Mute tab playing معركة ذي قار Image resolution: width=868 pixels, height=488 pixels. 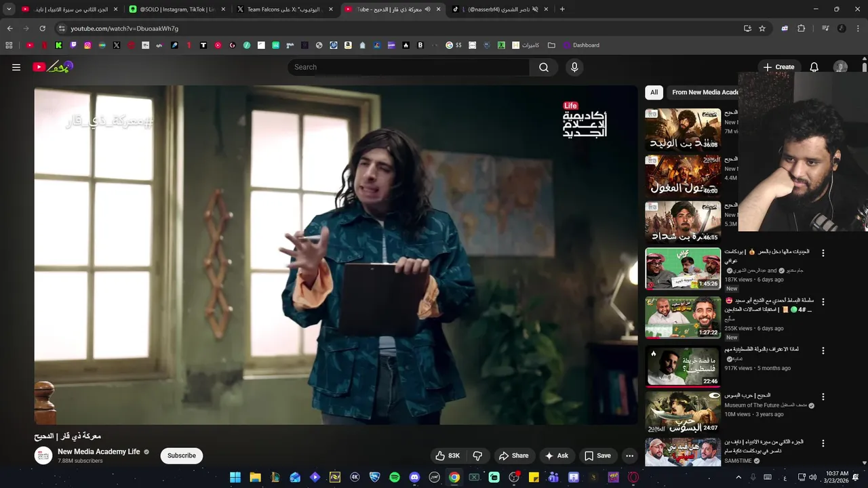tap(427, 9)
